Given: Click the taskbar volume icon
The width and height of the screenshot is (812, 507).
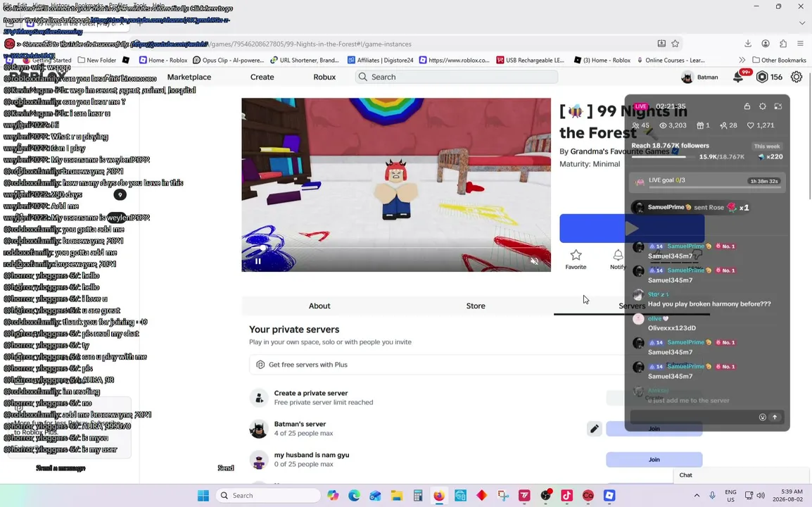Looking at the screenshot, I should click(x=761, y=496).
